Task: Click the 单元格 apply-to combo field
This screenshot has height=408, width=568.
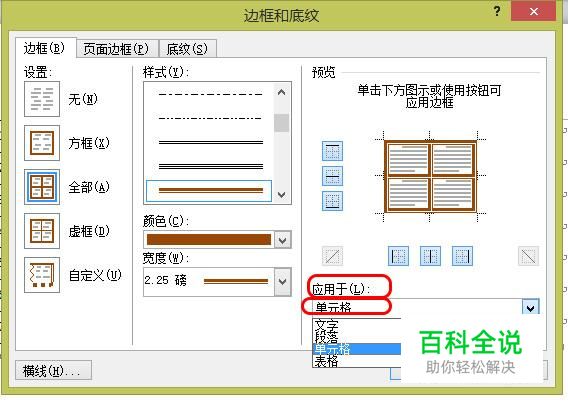Action: pyautogui.click(x=417, y=307)
